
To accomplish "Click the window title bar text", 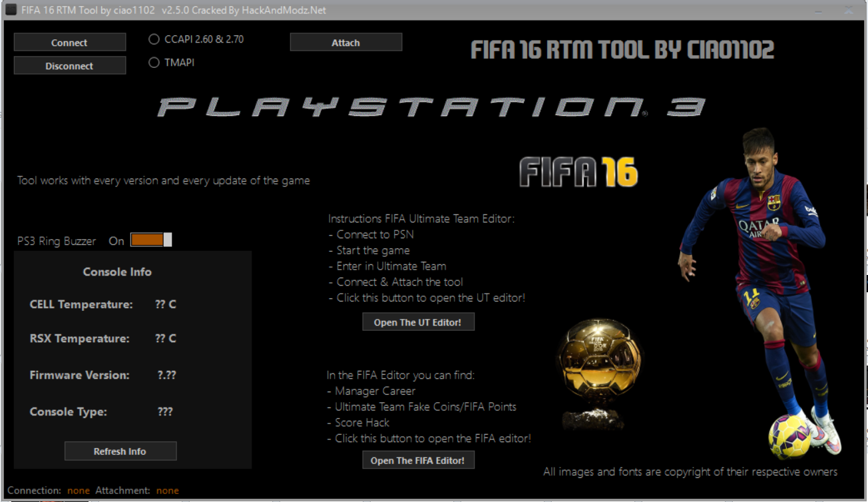I will click(173, 11).
